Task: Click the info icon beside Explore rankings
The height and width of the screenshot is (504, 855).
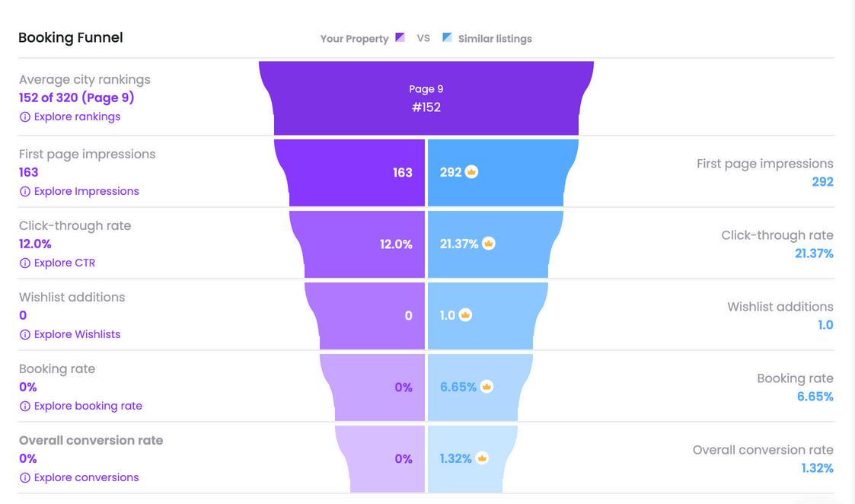Action: pyautogui.click(x=25, y=117)
